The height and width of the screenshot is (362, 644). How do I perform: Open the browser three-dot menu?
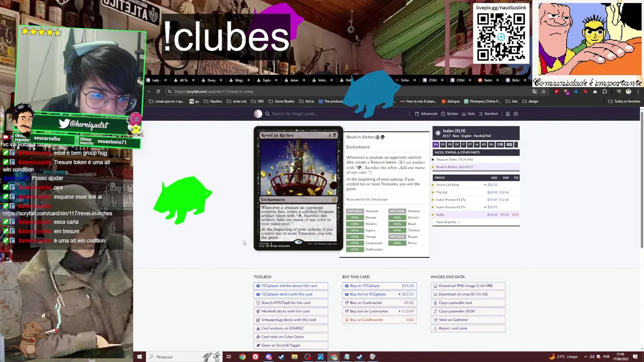point(638,92)
